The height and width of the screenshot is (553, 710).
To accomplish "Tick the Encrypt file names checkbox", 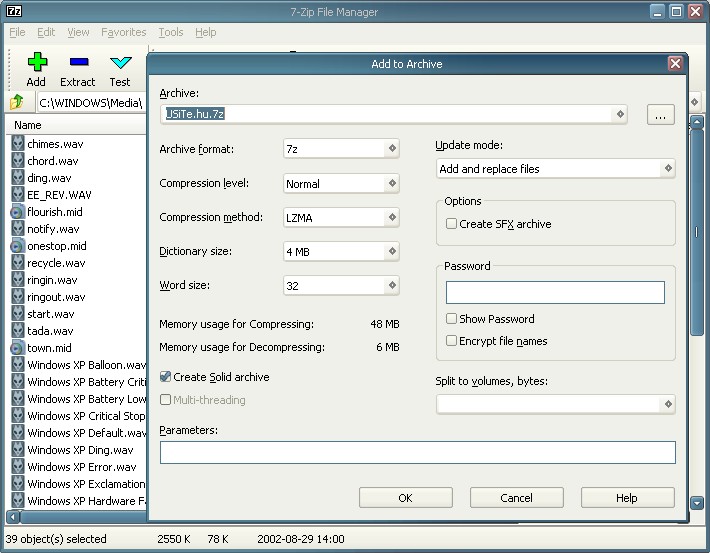I will point(452,341).
